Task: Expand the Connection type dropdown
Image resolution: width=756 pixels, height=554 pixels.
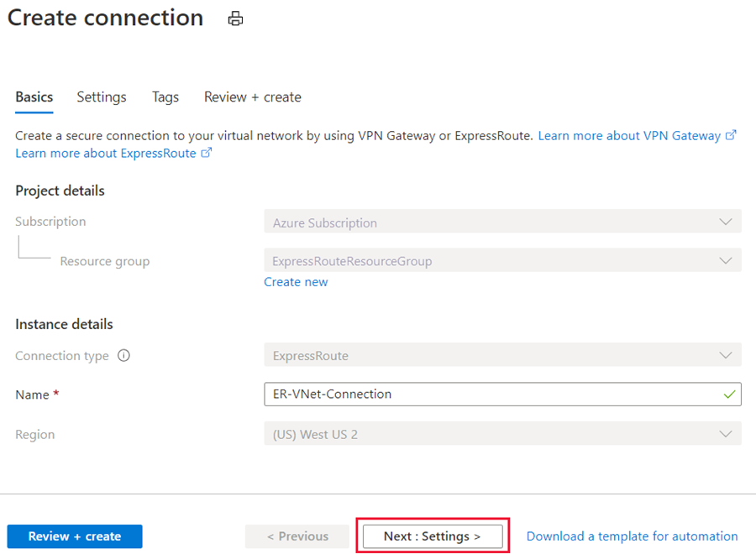Action: tap(502, 356)
